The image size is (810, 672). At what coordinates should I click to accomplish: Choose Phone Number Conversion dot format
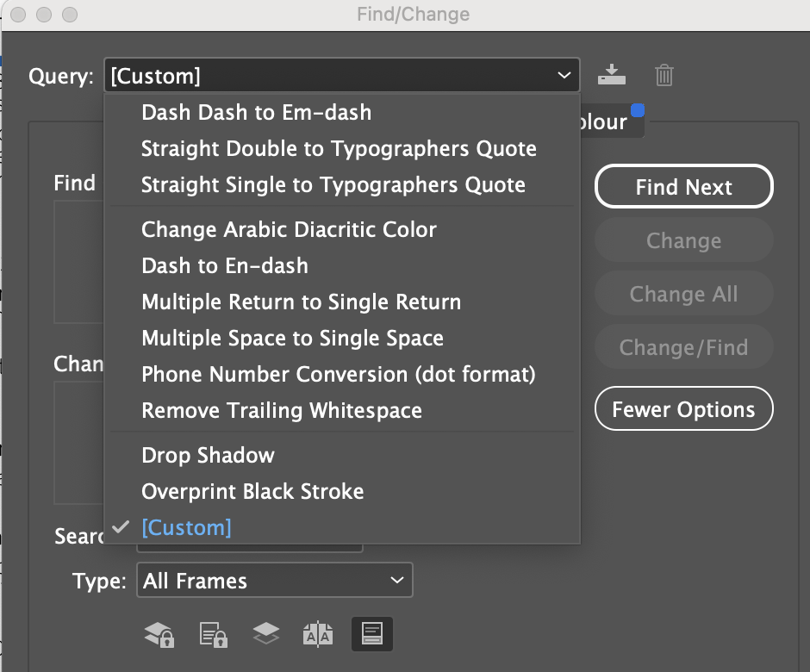(x=338, y=374)
